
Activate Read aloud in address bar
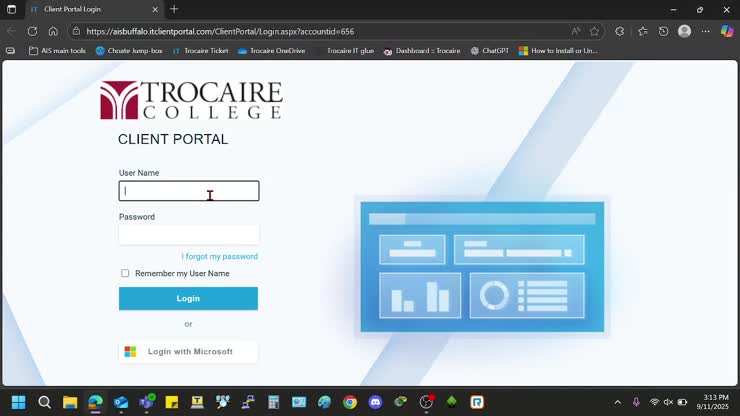pyautogui.click(x=575, y=32)
